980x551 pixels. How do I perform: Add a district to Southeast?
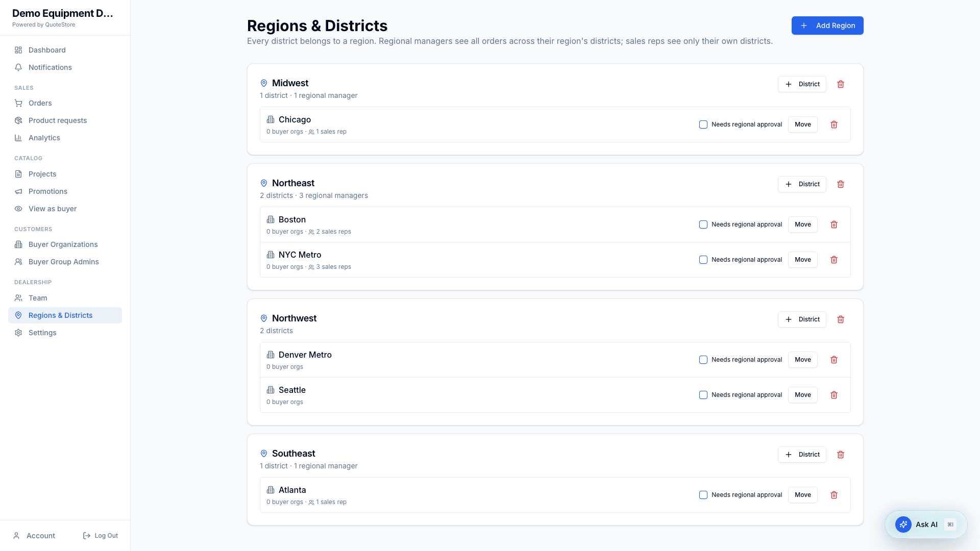tap(802, 455)
